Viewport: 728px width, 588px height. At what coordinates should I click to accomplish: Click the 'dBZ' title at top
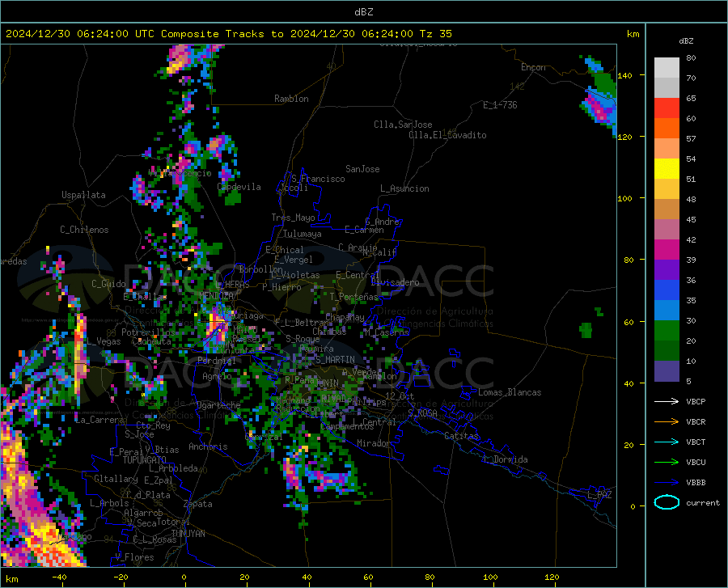click(x=363, y=12)
